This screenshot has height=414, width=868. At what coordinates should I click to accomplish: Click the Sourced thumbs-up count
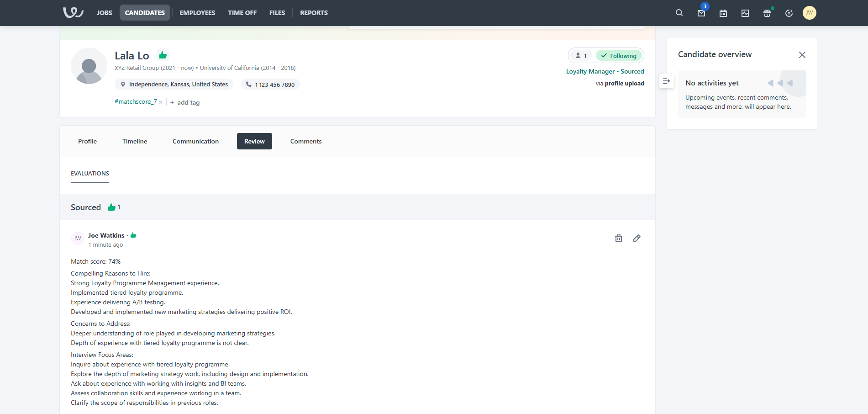[114, 207]
